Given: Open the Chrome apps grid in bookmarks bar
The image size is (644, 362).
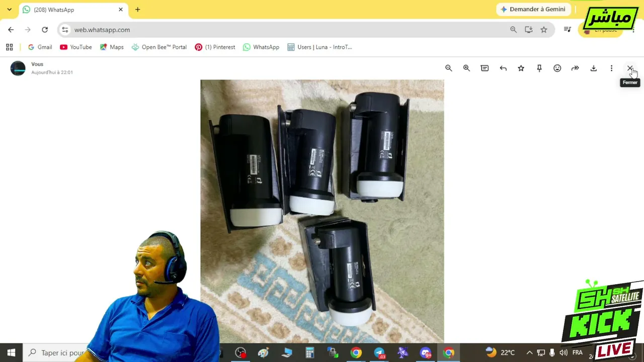Looking at the screenshot, I should 9,47.
